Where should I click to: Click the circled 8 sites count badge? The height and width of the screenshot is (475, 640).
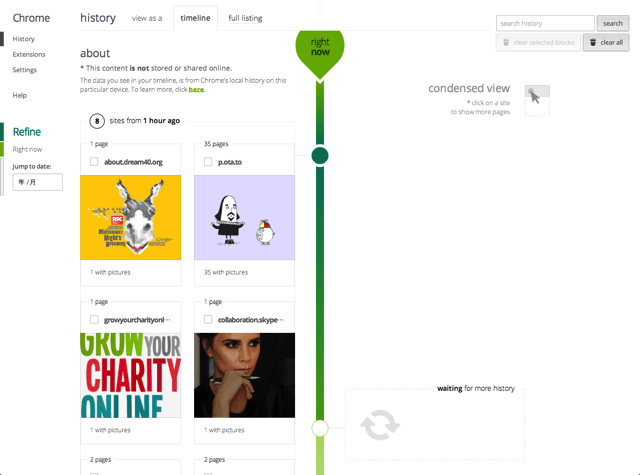97,121
